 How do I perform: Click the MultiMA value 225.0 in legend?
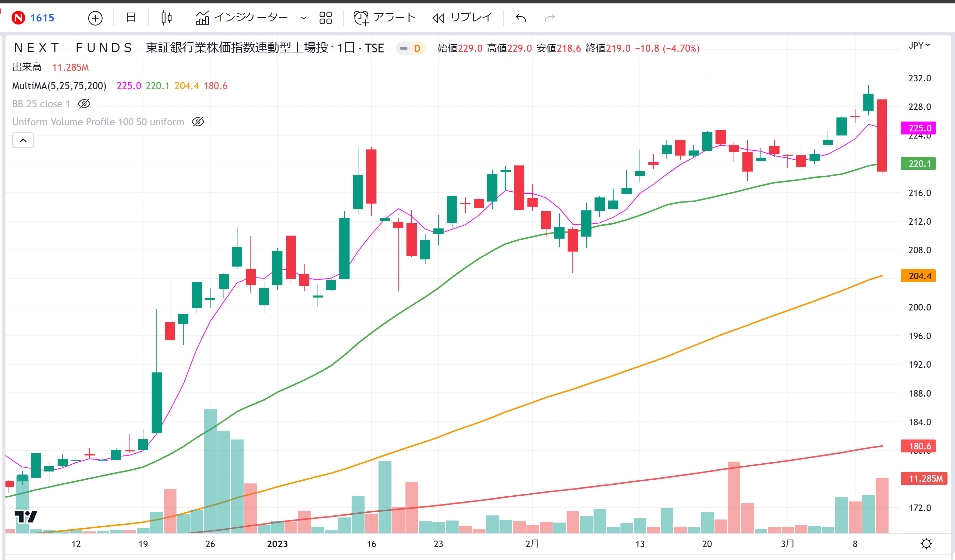[x=129, y=86]
